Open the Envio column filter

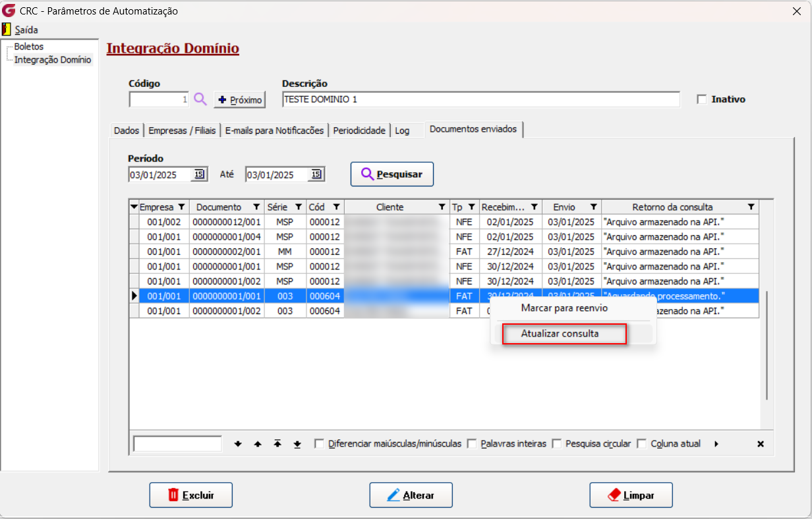click(x=593, y=207)
